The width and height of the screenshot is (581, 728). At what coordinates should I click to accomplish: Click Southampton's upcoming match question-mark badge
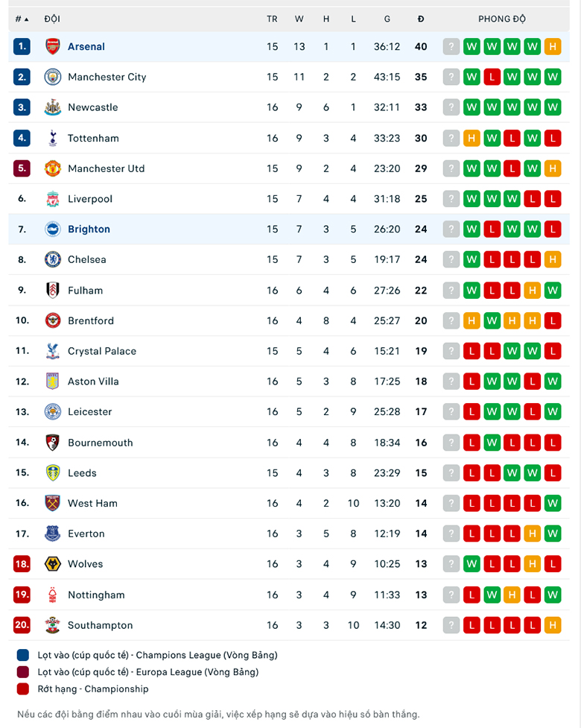pos(451,625)
